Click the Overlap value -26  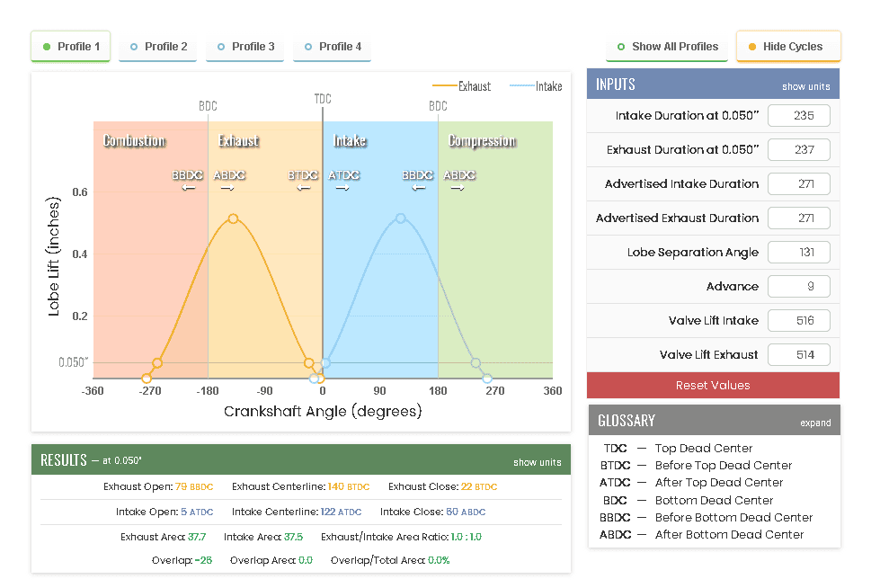tap(203, 560)
